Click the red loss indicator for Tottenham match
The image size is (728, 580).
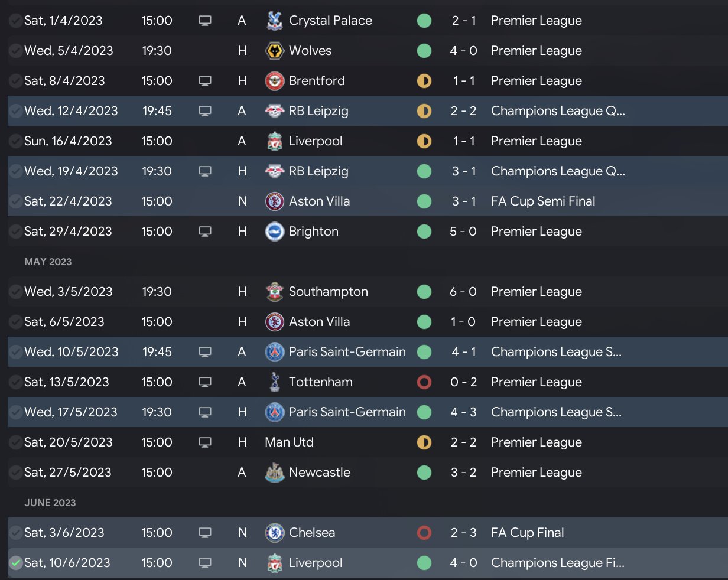424,382
